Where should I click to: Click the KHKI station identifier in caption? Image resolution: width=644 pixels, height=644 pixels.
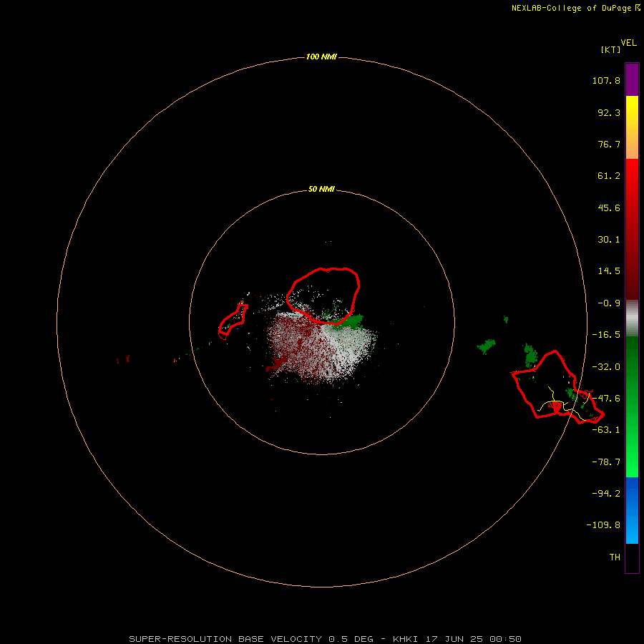pyautogui.click(x=406, y=639)
